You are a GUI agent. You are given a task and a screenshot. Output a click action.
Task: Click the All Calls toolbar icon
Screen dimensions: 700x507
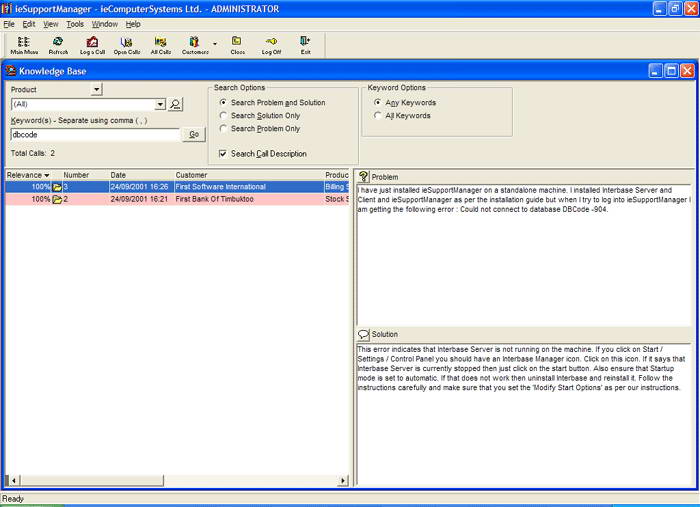(161, 46)
